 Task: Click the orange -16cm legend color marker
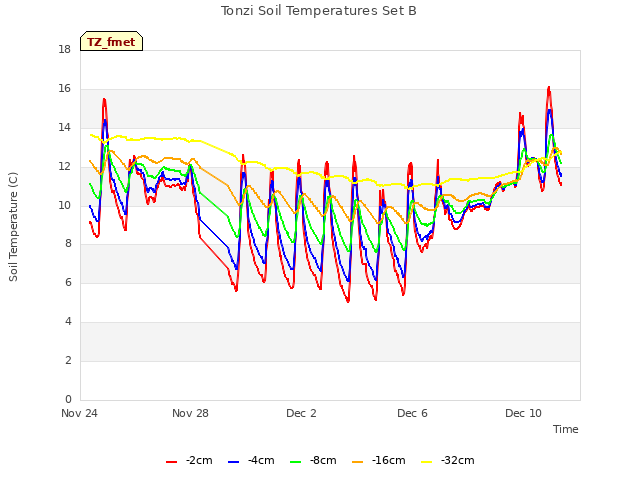pyautogui.click(x=358, y=462)
